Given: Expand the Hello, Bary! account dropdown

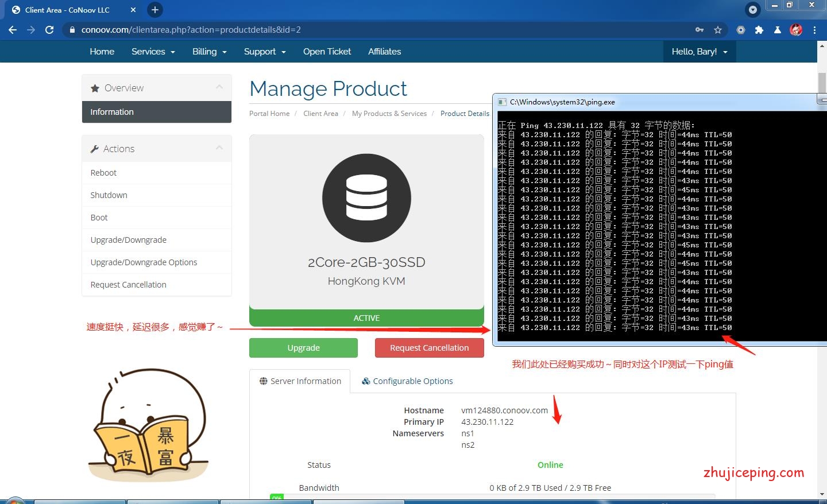Looking at the screenshot, I should coord(700,52).
